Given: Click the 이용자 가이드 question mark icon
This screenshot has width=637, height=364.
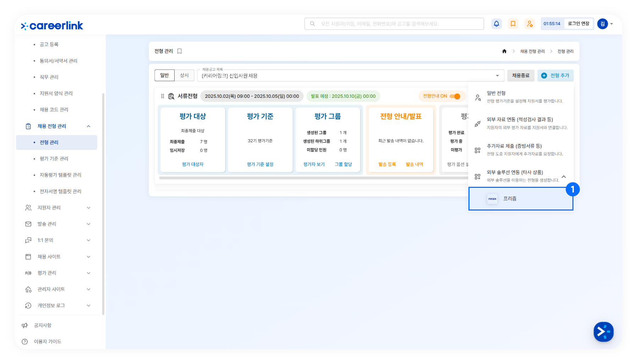Looking at the screenshot, I should tap(25, 342).
